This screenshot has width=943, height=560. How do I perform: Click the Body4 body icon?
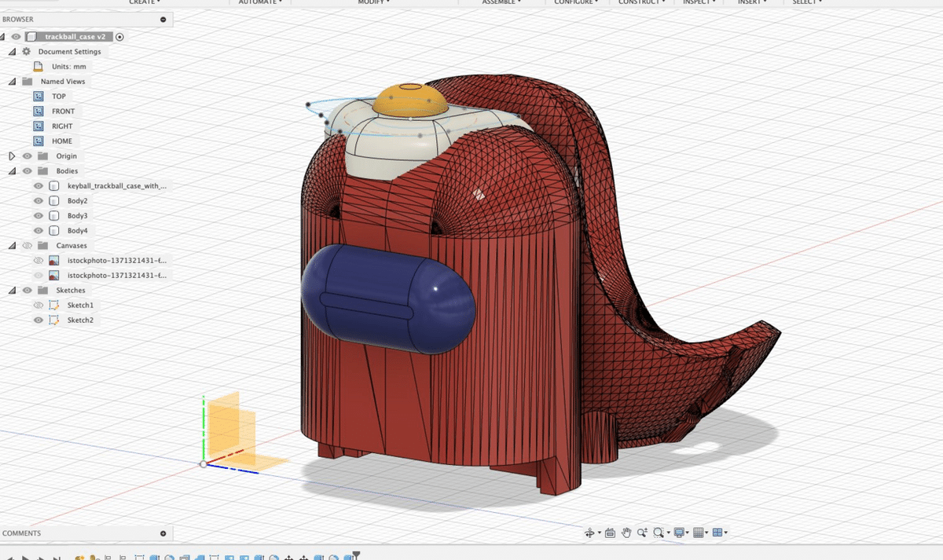[53, 231]
